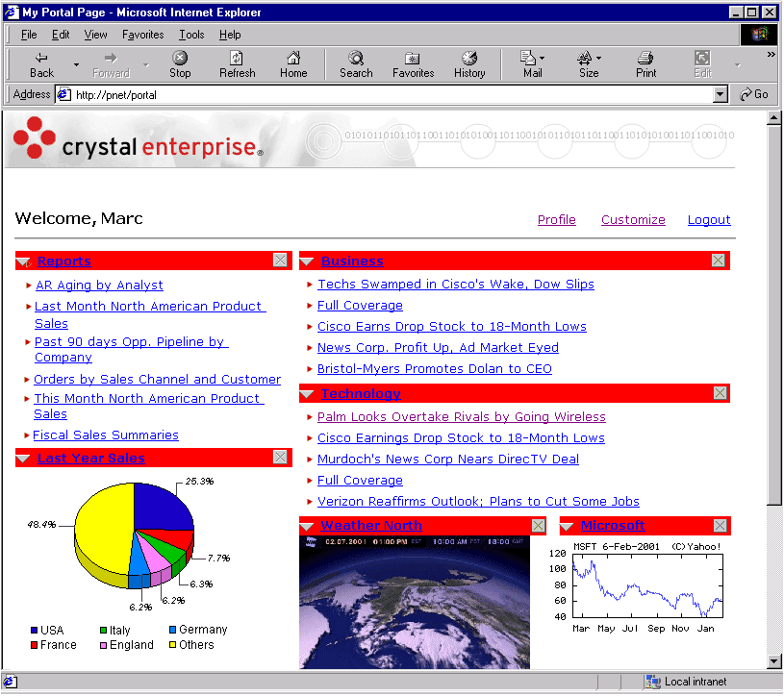Open the Size button dropdown arrow

click(599, 58)
